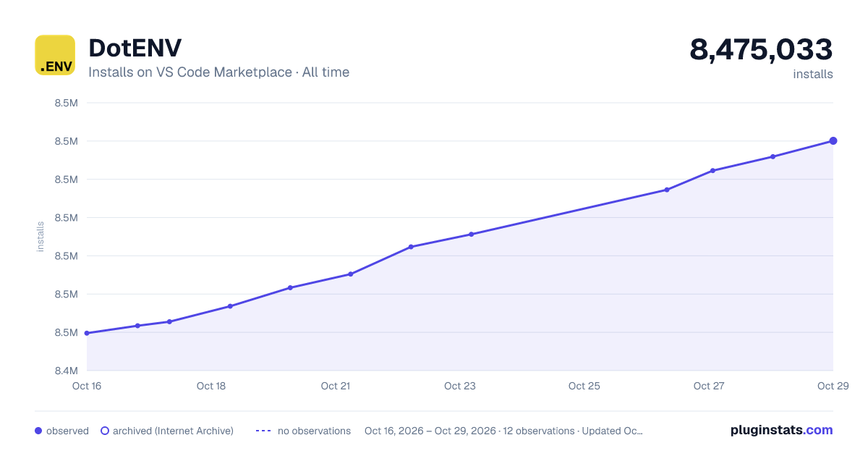868x456 pixels.
Task: Click the dashed no-observations legend line
Action: tap(263, 431)
